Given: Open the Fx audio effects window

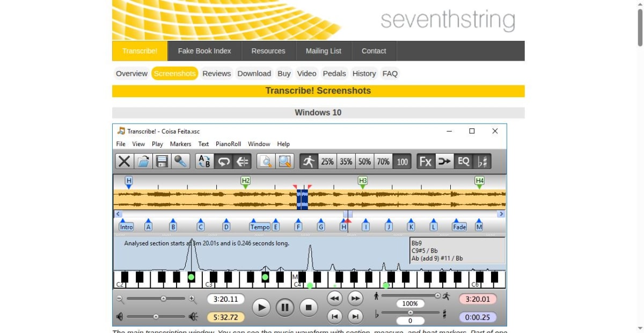Looking at the screenshot, I should click(426, 161).
